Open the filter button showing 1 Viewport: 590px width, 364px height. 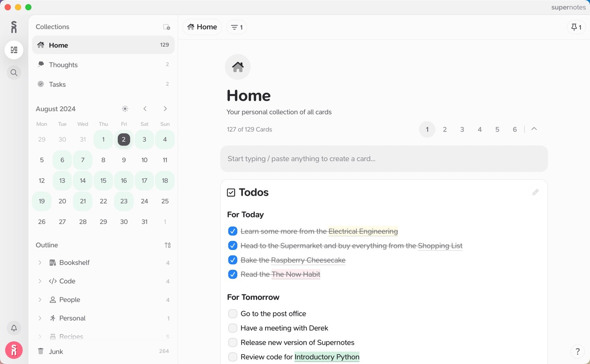(237, 27)
